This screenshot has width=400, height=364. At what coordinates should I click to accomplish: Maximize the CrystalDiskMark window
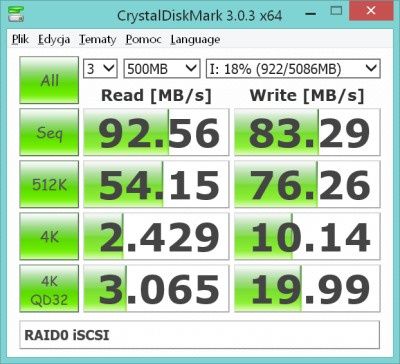(x=336, y=11)
